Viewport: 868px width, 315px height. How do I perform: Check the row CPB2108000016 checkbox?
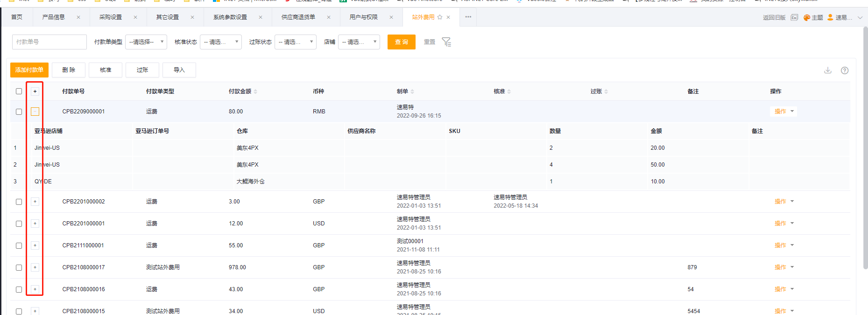tap(19, 289)
